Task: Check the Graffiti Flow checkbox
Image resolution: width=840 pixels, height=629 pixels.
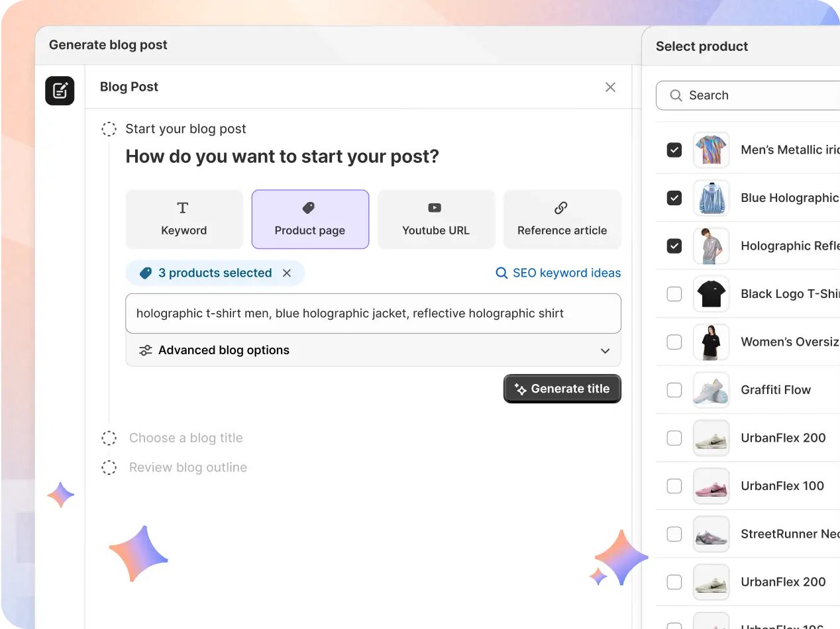Action: (x=674, y=390)
